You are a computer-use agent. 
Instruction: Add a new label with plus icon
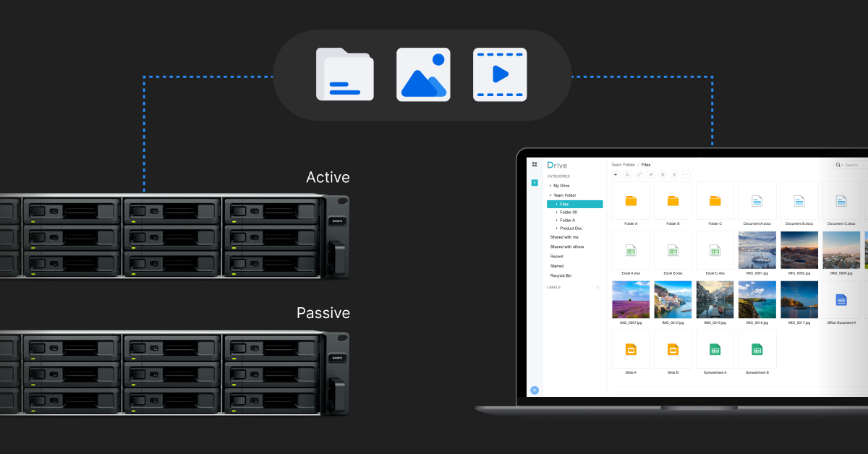tap(597, 288)
